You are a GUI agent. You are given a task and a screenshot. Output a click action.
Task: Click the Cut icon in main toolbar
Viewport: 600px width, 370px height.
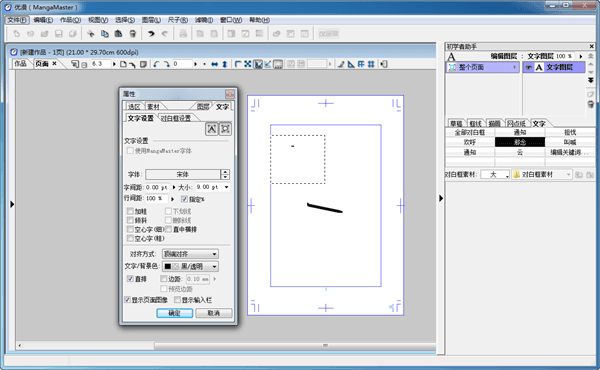point(91,34)
